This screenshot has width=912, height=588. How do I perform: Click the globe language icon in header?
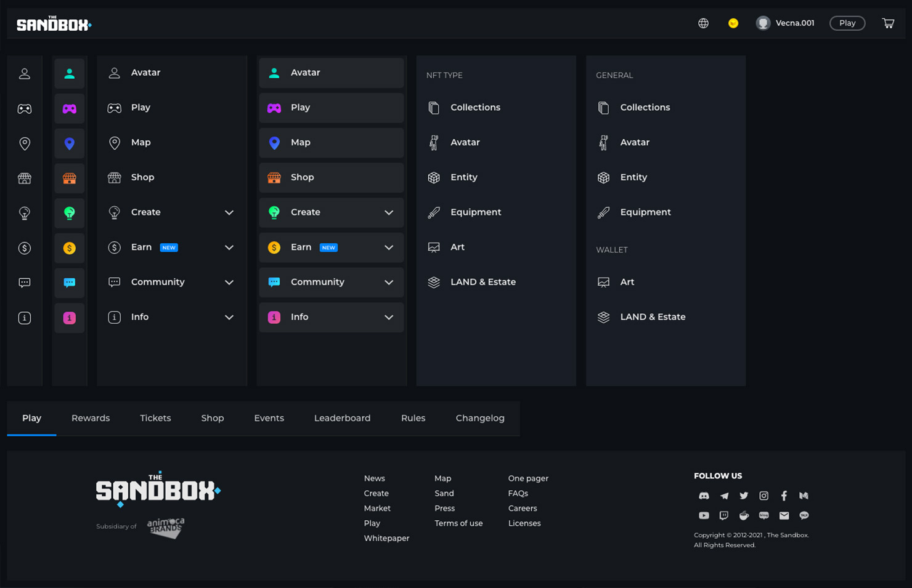[703, 23]
